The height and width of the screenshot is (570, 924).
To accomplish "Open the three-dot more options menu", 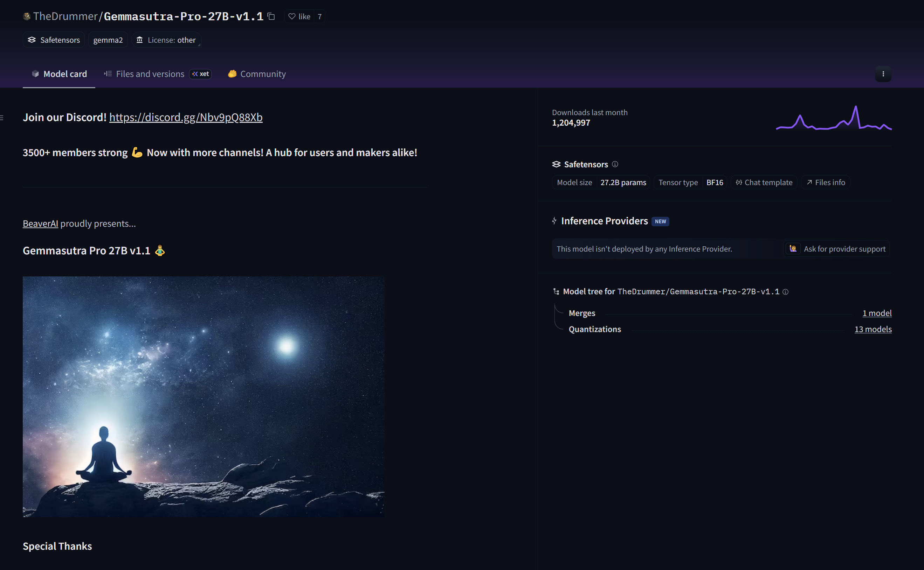I will coord(883,74).
